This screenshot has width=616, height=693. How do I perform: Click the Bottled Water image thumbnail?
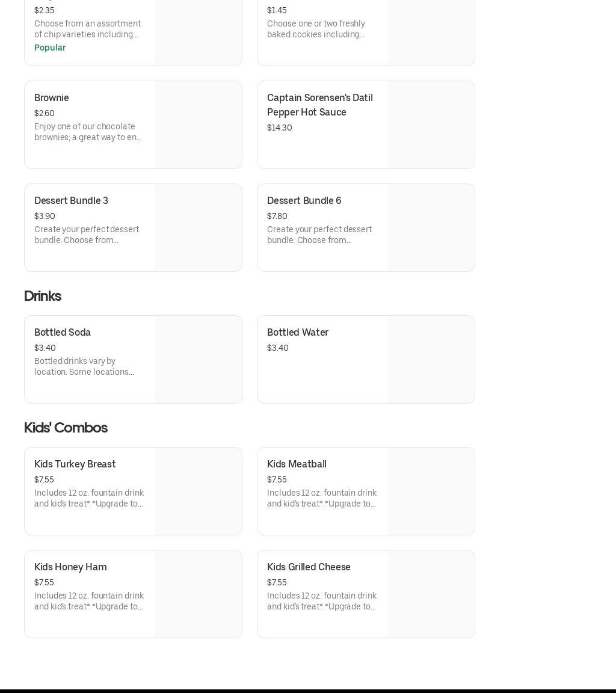click(x=431, y=360)
